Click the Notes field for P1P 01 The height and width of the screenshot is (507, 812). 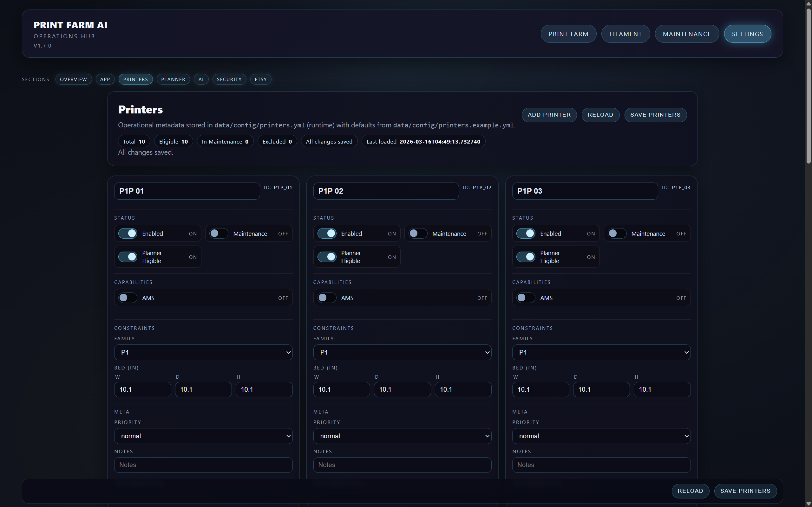point(203,465)
